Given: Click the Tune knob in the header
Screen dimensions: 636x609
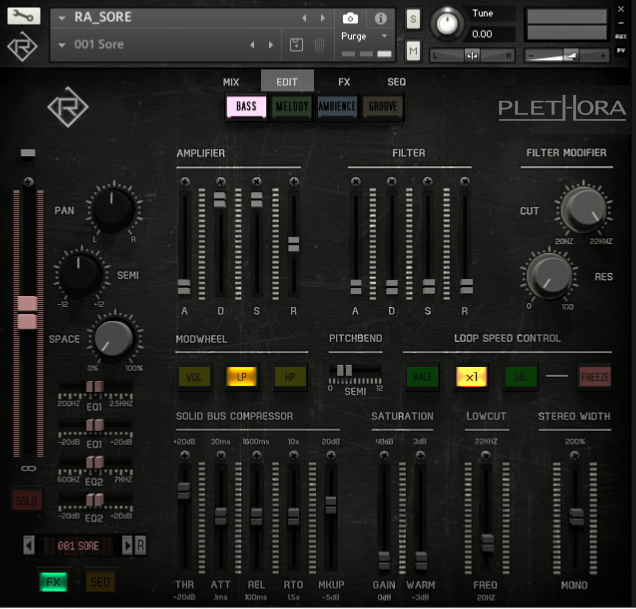Looking at the screenshot, I should point(447,24).
